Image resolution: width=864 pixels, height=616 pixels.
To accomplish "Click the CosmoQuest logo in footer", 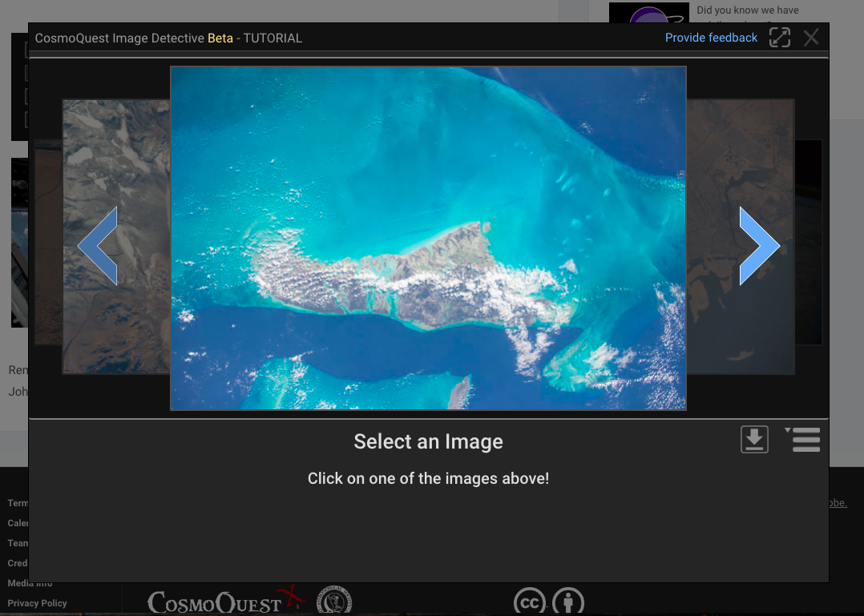I will 214,602.
